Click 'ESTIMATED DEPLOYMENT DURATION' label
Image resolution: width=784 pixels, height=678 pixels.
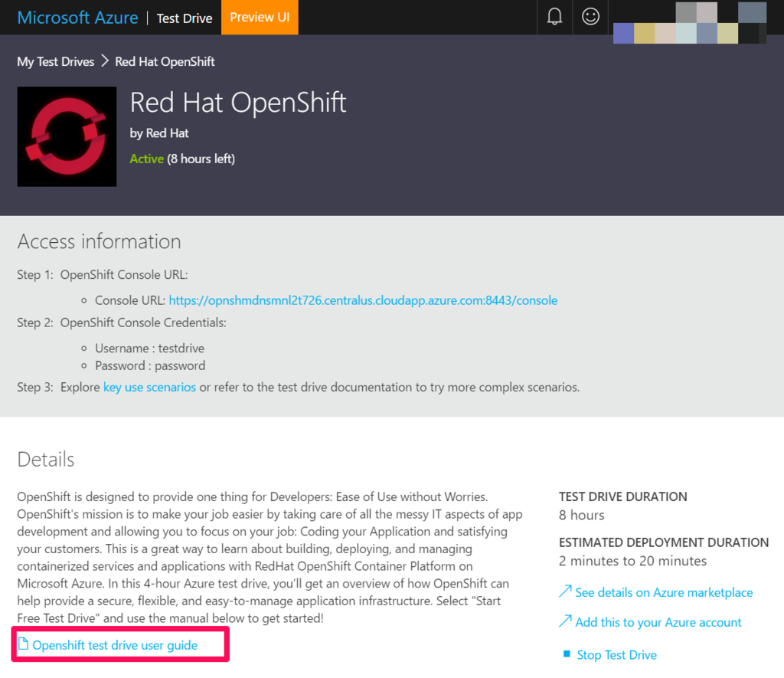(664, 542)
